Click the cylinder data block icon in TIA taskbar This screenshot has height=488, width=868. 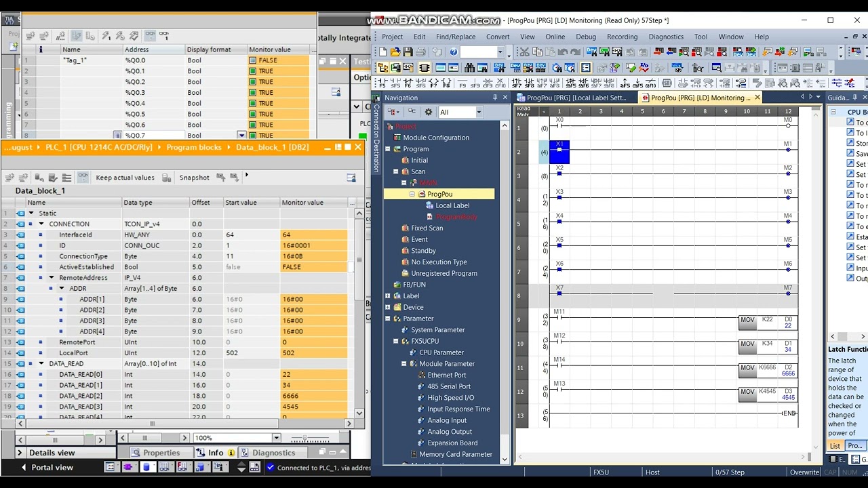[146, 467]
